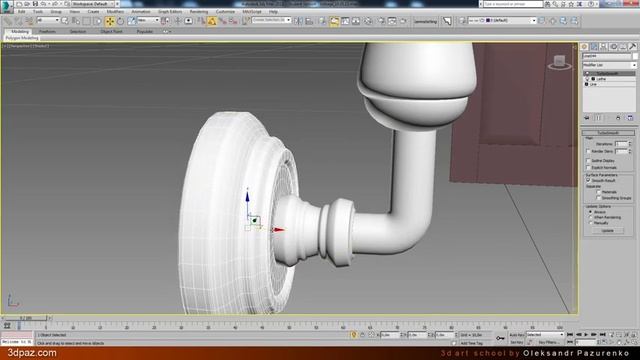The width and height of the screenshot is (640, 360).
Task: Click the Update button in Update Options
Action: tap(608, 231)
